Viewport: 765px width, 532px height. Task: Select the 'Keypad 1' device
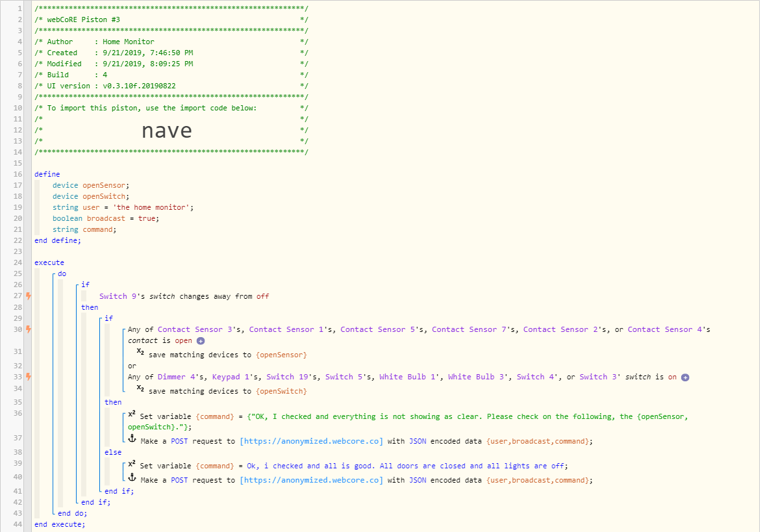[x=231, y=377]
